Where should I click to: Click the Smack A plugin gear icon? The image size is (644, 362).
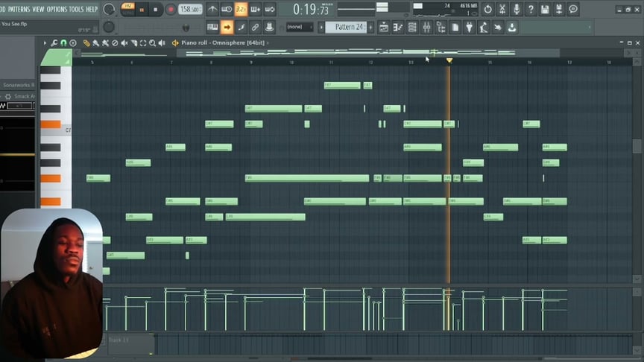coord(7,96)
